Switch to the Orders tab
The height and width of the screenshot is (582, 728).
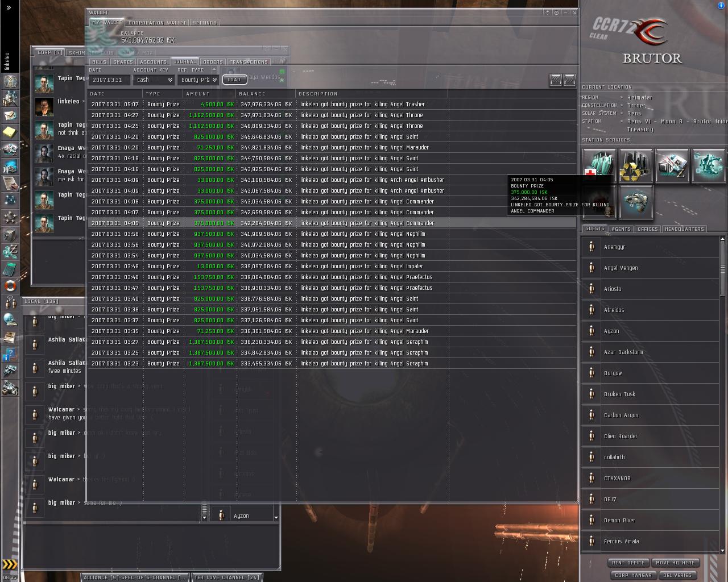pyautogui.click(x=213, y=62)
